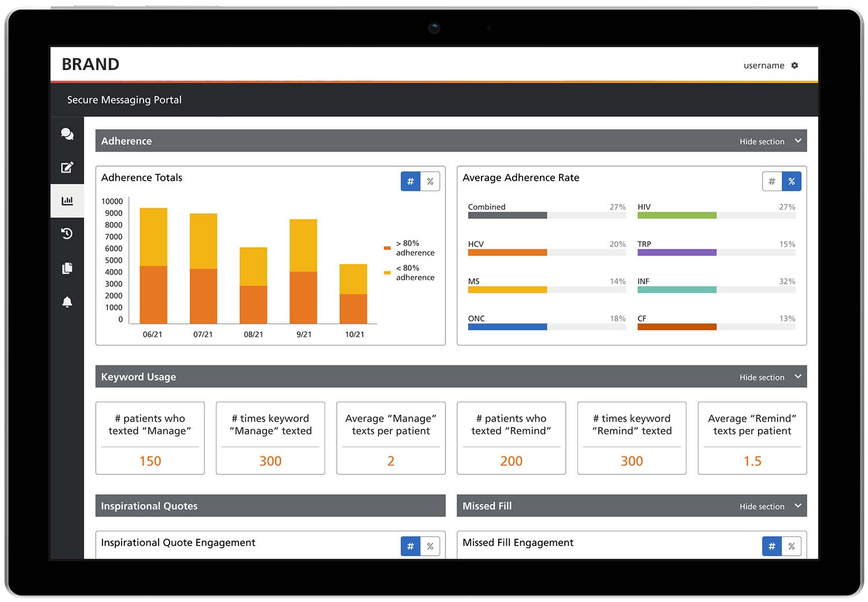Click the INF adherence progress bar
The width and height of the screenshot is (868, 602).
pos(716,289)
